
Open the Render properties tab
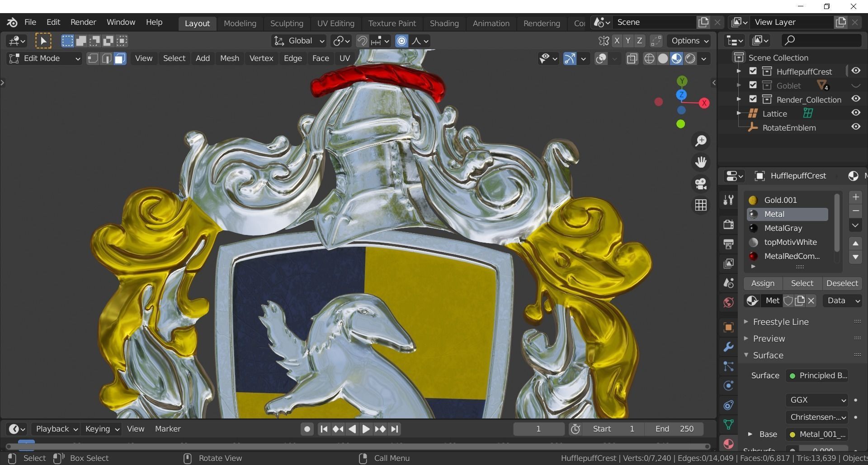pyautogui.click(x=728, y=224)
